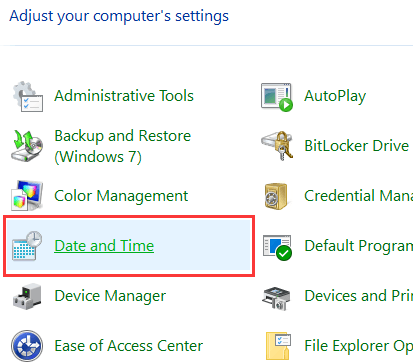This screenshot has height=364, width=413.
Task: Click the Default Programs green checkmark icon
Action: click(277, 247)
